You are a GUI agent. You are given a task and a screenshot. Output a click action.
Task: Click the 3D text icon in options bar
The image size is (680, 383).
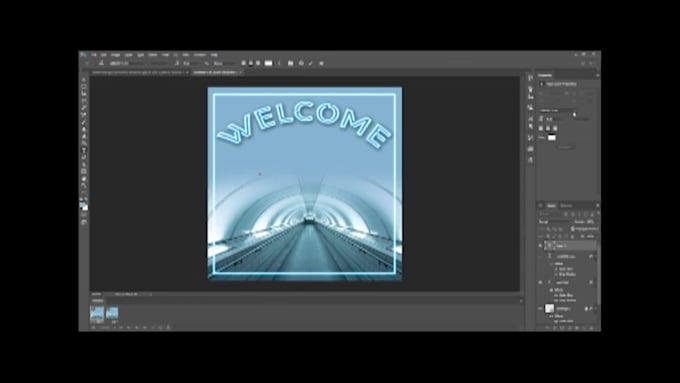tap(321, 63)
